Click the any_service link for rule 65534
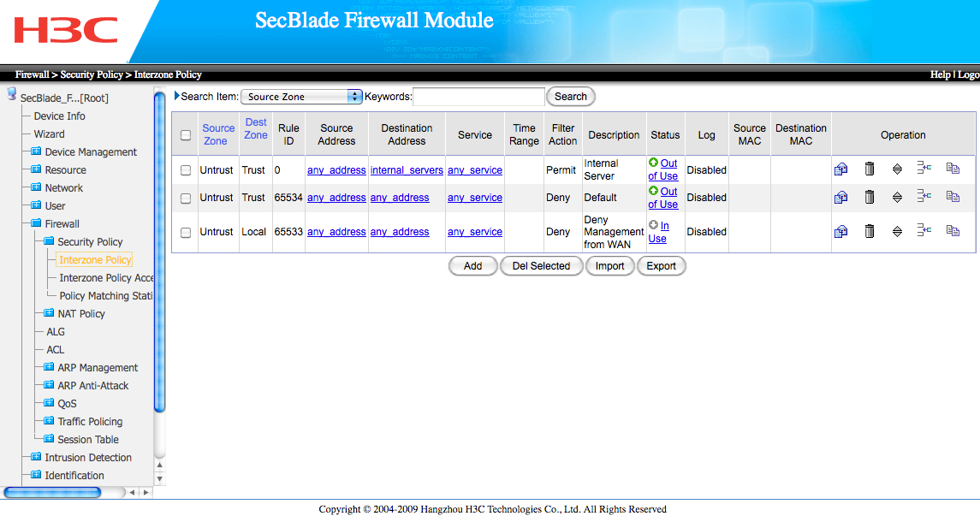Viewport: 980px width, 516px height. 475,198
